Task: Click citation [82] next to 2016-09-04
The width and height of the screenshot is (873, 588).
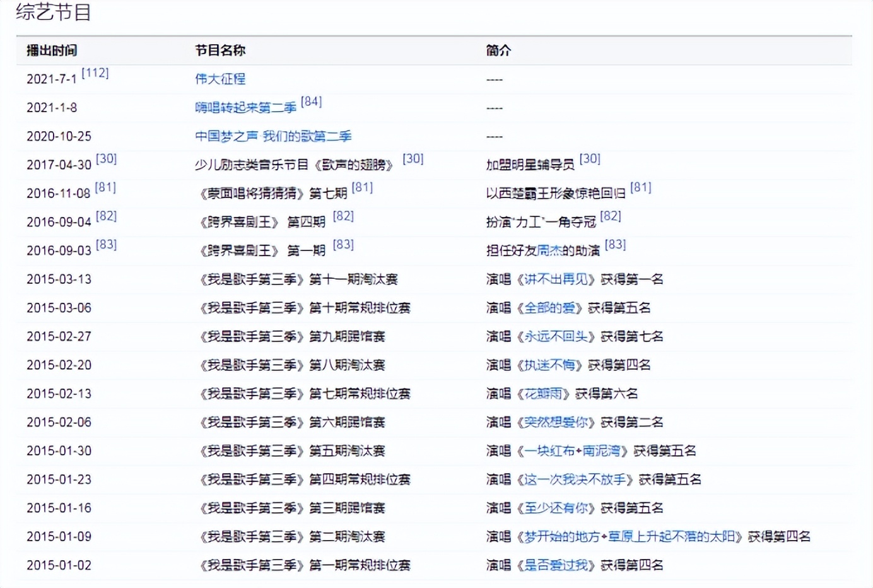Action: pyautogui.click(x=105, y=216)
